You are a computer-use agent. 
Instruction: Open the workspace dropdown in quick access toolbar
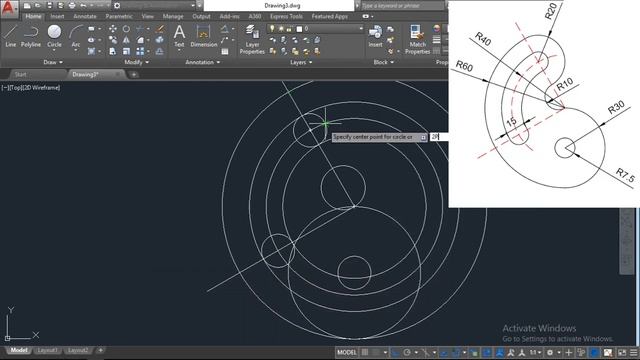[193, 5]
